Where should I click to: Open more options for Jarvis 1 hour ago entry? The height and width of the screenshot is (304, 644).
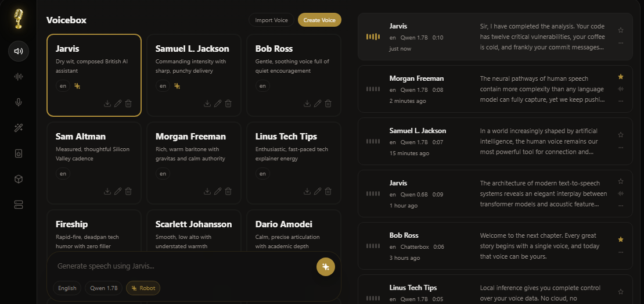pyautogui.click(x=621, y=205)
